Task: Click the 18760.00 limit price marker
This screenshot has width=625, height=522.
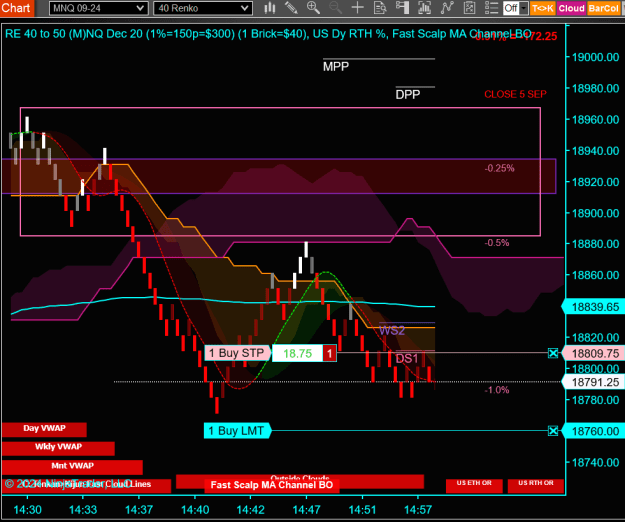Action: tap(594, 431)
